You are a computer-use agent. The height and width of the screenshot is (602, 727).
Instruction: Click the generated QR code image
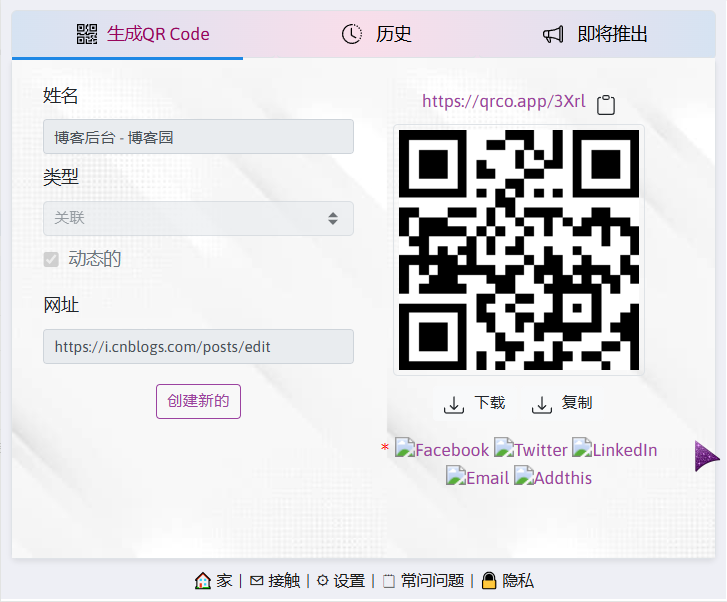point(519,250)
